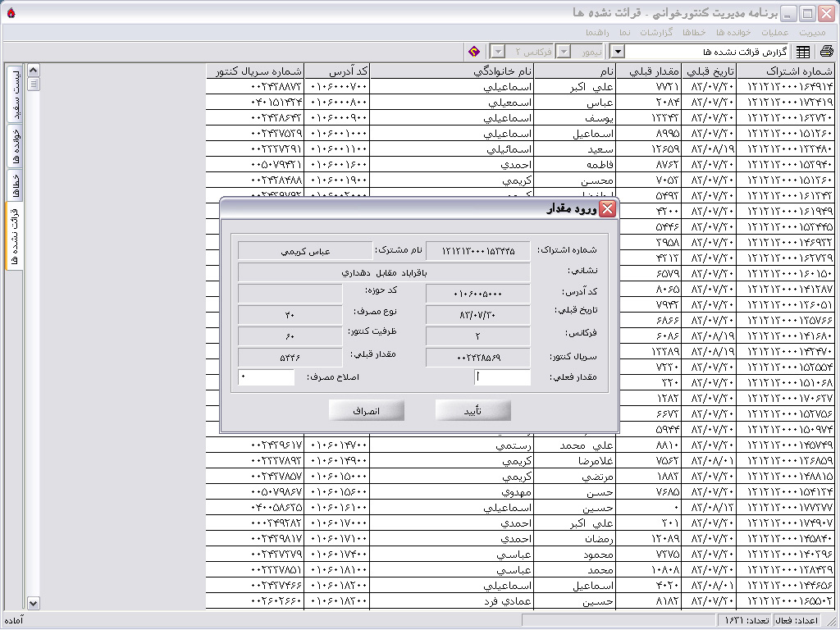Expand the نیمور dropdown
This screenshot has width=840, height=630.
(564, 52)
